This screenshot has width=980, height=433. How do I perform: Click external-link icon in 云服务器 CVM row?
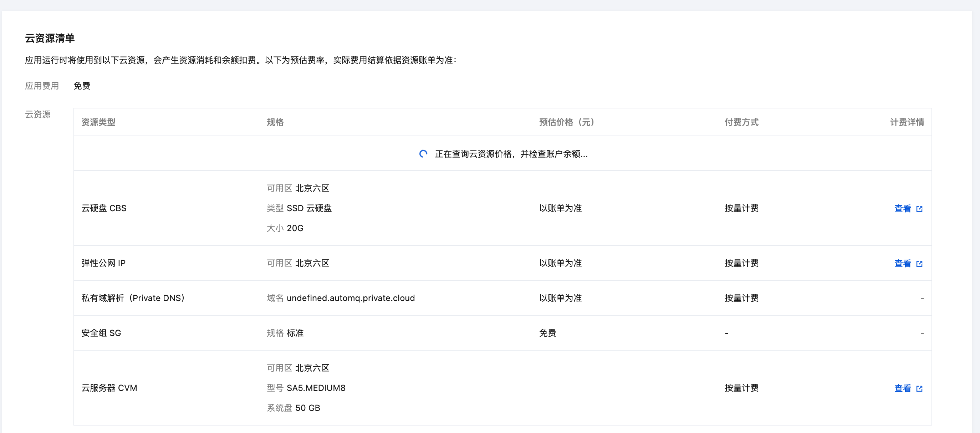click(919, 388)
